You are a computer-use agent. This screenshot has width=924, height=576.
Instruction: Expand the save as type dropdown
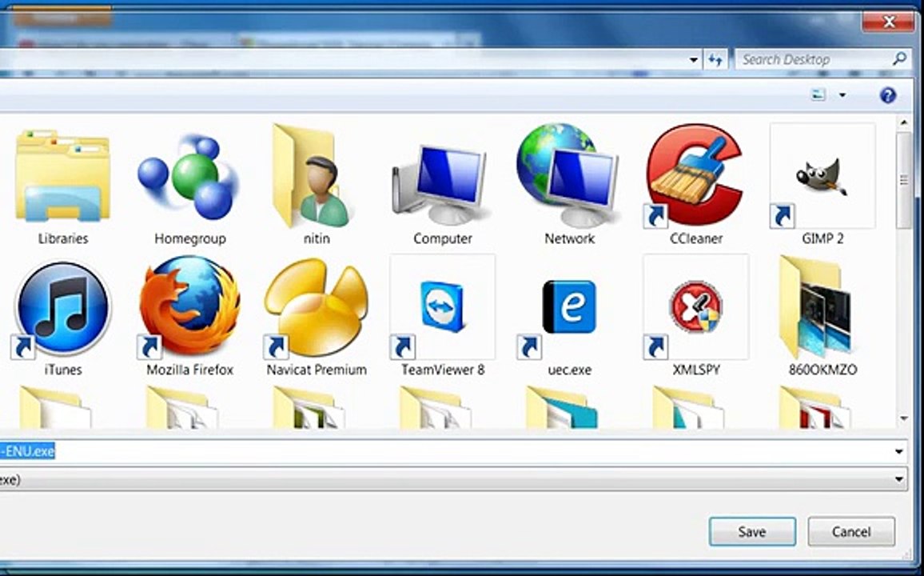898,479
